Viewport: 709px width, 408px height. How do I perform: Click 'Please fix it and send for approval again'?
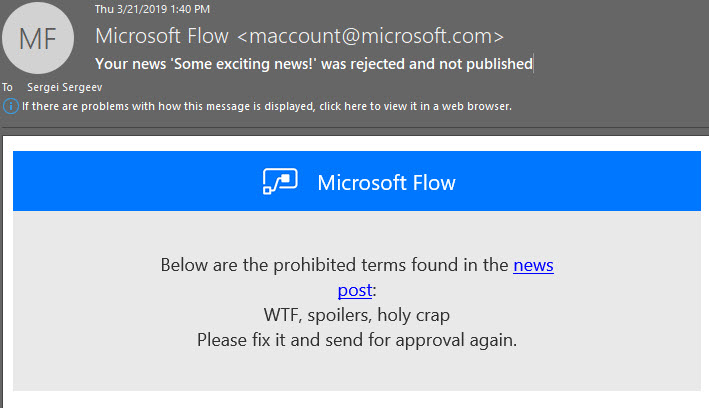[x=356, y=339]
